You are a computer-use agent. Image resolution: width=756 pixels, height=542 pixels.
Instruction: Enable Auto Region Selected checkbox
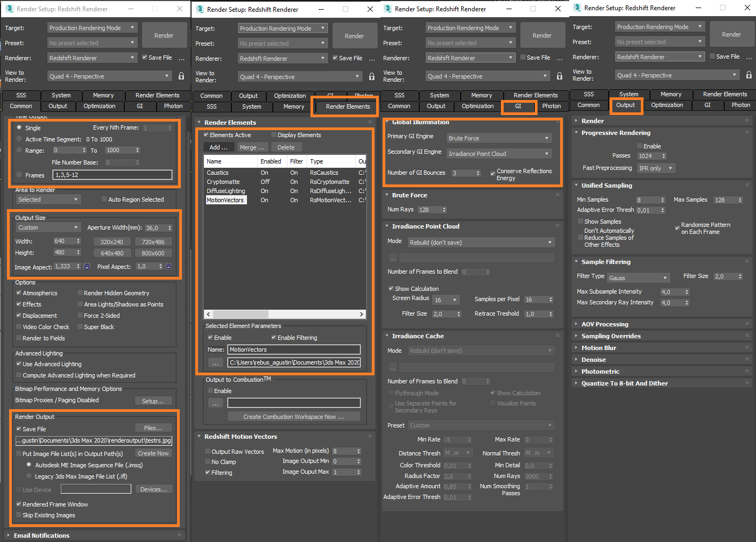(x=104, y=199)
